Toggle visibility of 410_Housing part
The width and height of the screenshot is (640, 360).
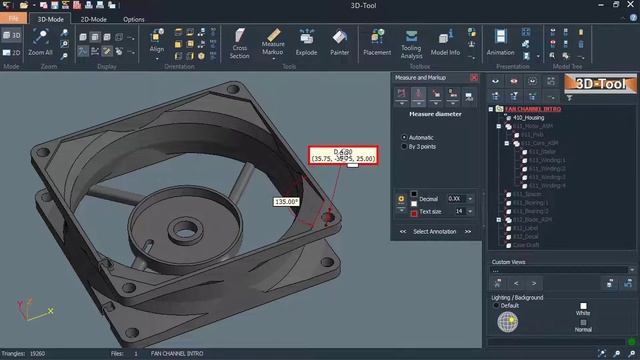tap(509, 118)
